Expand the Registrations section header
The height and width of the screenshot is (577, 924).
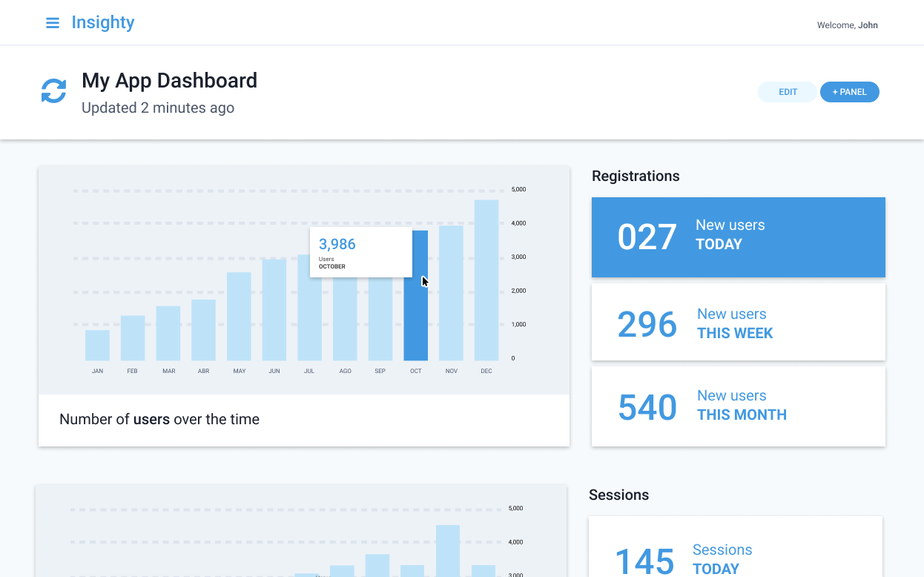(x=636, y=176)
